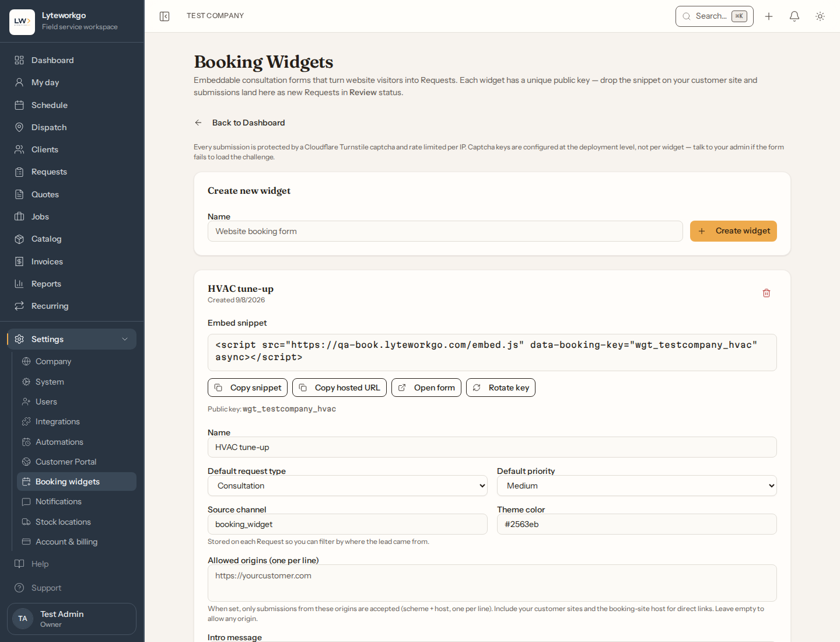The width and height of the screenshot is (840, 642).
Task: Click the Theme color #2563eb field
Action: point(637,524)
